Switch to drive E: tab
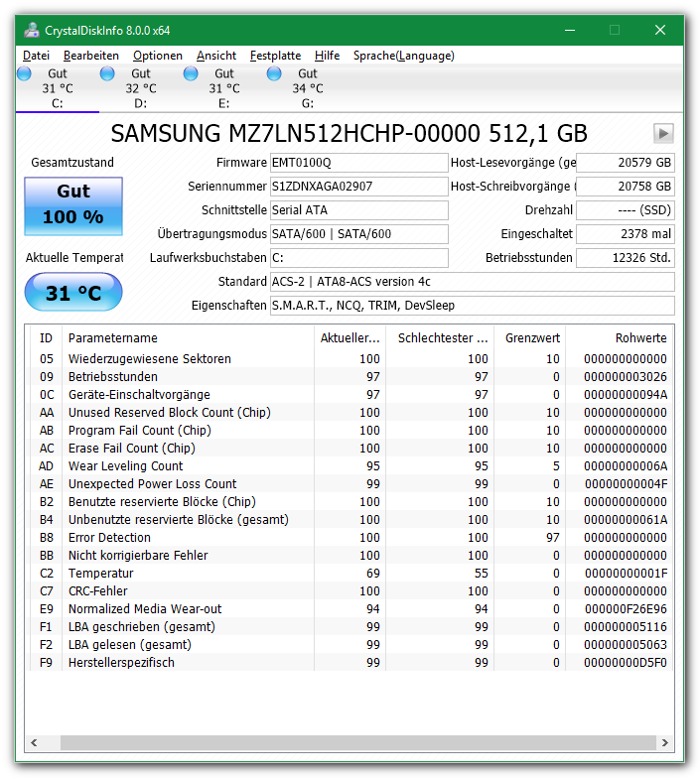This screenshot has width=700, height=778. coord(224,88)
